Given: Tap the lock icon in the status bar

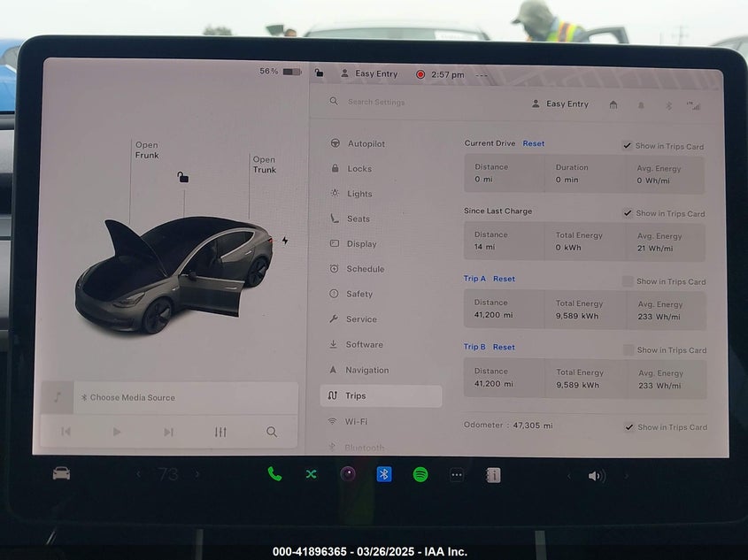Looking at the screenshot, I should coord(320,73).
